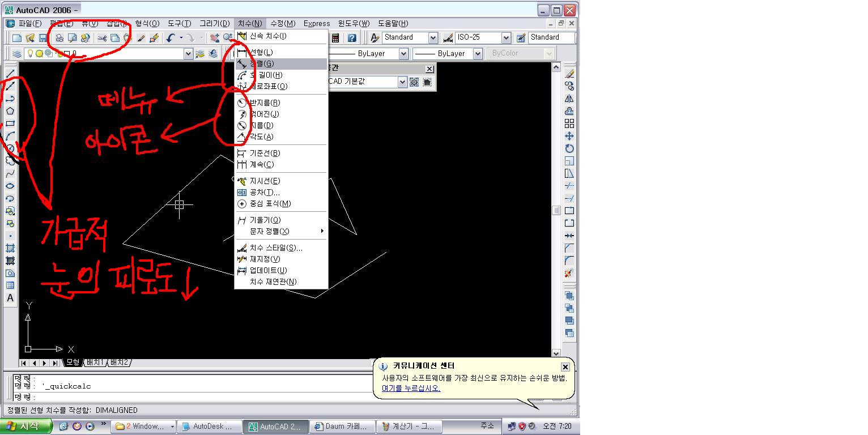
Task: Switch to the 모형 model tab
Action: 73,362
